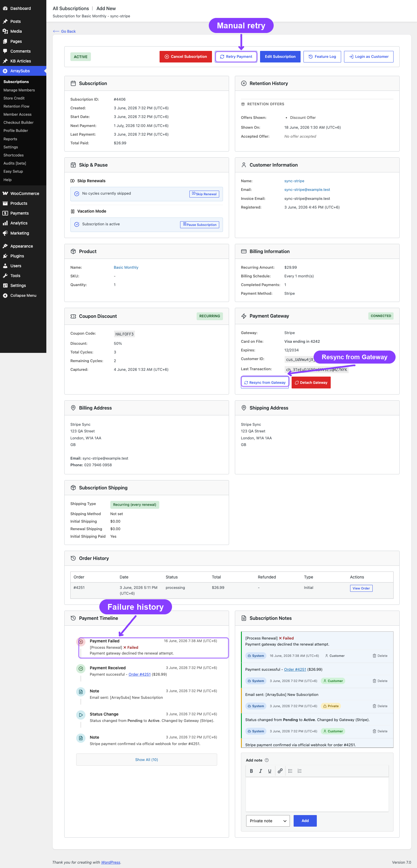Click the Appearance brush icon
This screenshot has height=868, width=417.
pyautogui.click(x=5, y=246)
